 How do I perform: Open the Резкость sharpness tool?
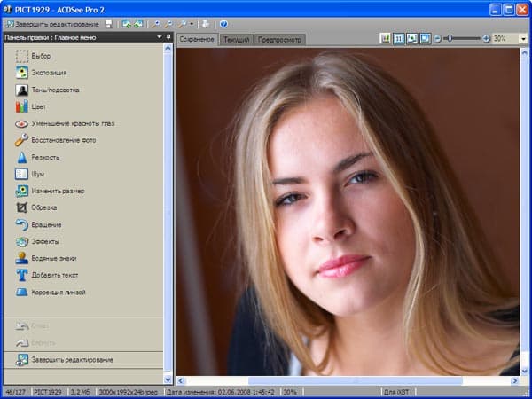pyautogui.click(x=37, y=158)
